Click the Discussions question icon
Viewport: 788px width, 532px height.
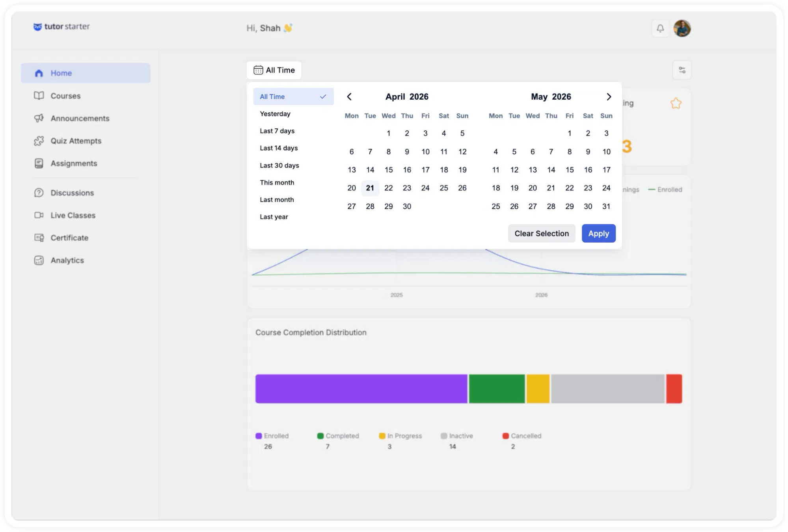click(x=39, y=193)
